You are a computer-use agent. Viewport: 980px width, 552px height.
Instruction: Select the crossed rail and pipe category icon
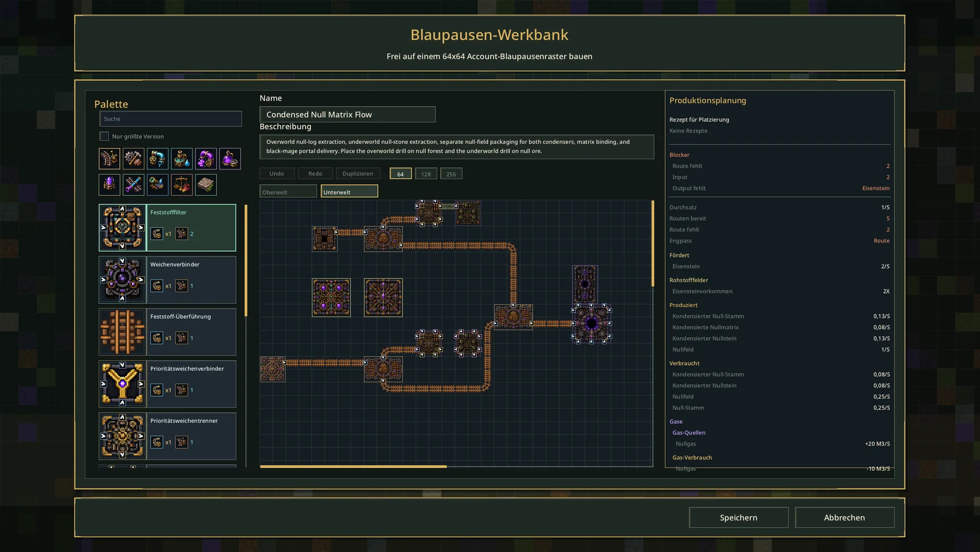click(133, 185)
